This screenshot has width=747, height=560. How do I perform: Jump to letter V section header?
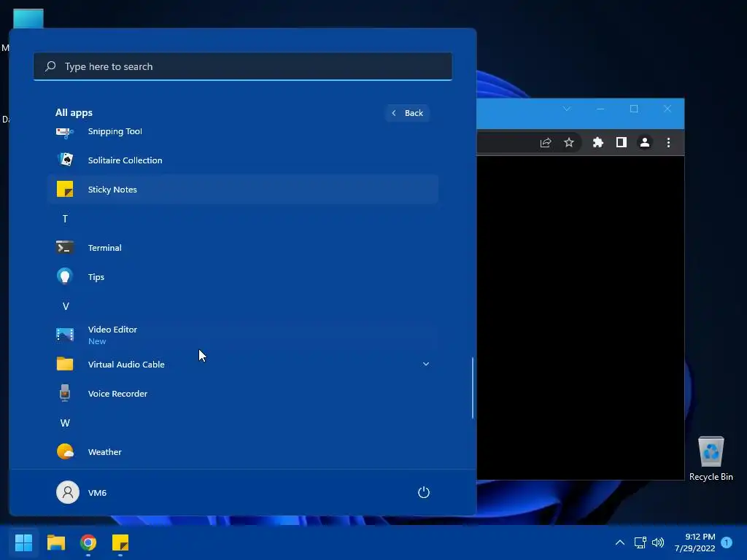66,306
